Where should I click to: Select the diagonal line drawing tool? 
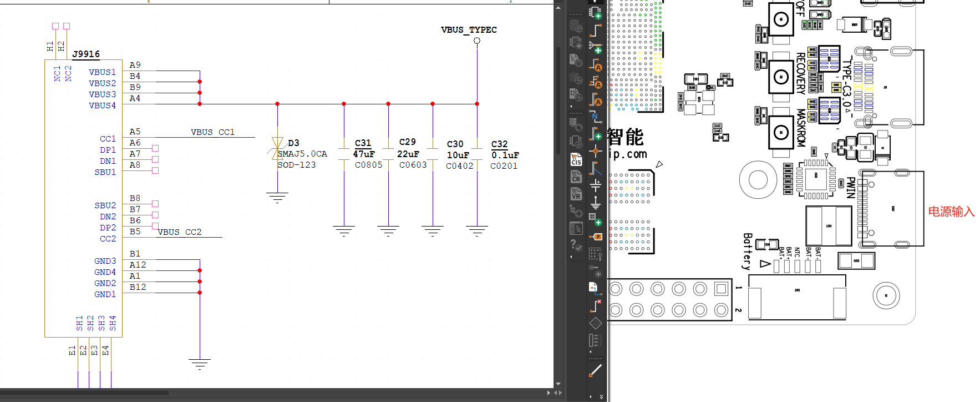click(x=596, y=370)
